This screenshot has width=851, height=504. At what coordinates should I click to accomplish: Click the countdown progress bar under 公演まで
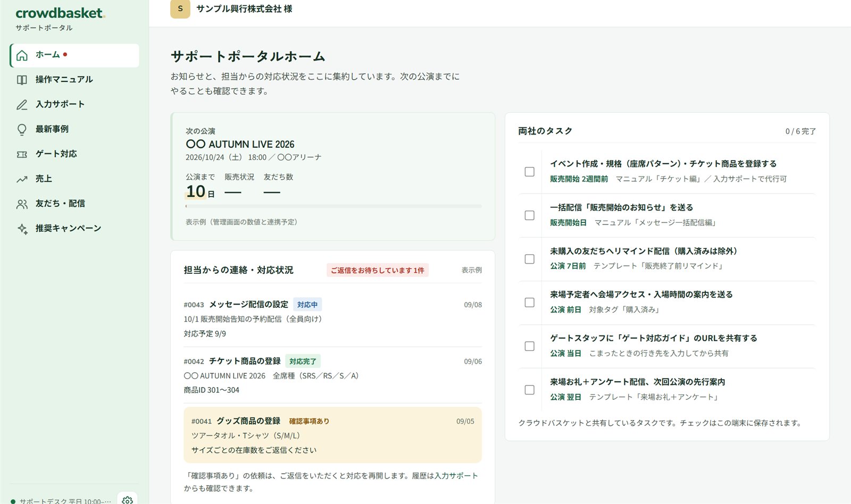pos(333,206)
